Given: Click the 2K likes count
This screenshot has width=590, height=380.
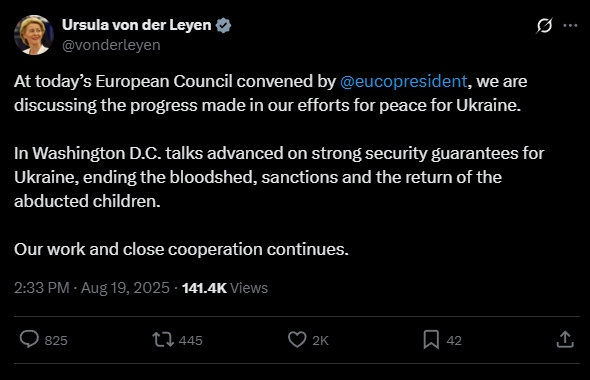Looking at the screenshot, I should click(x=320, y=340).
